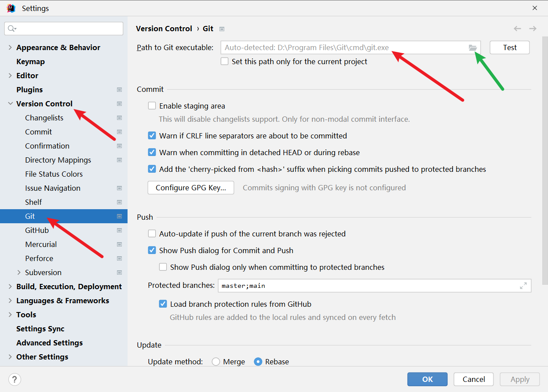Click project settings icon beside Perforce

click(x=119, y=258)
